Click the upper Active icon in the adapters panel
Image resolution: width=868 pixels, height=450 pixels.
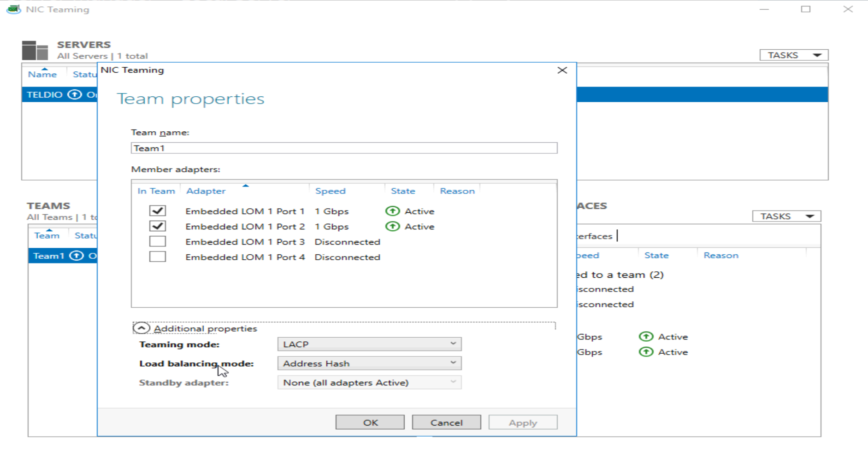pos(646,336)
